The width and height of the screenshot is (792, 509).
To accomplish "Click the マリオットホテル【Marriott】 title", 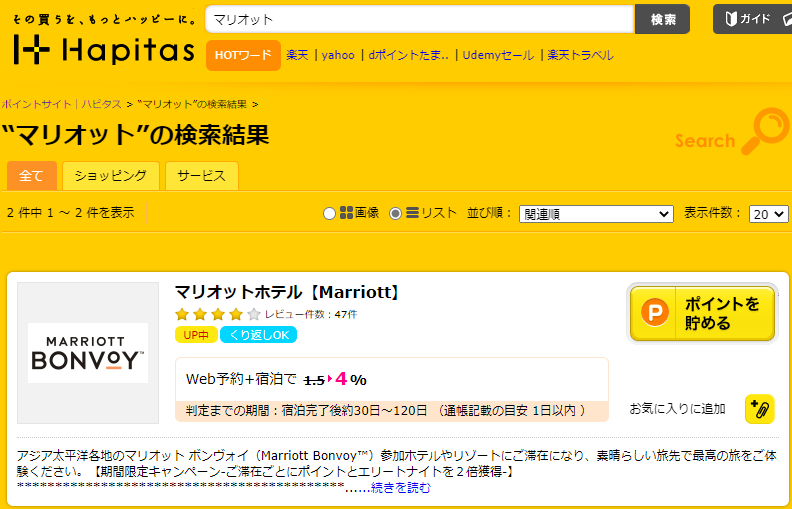I will [286, 292].
